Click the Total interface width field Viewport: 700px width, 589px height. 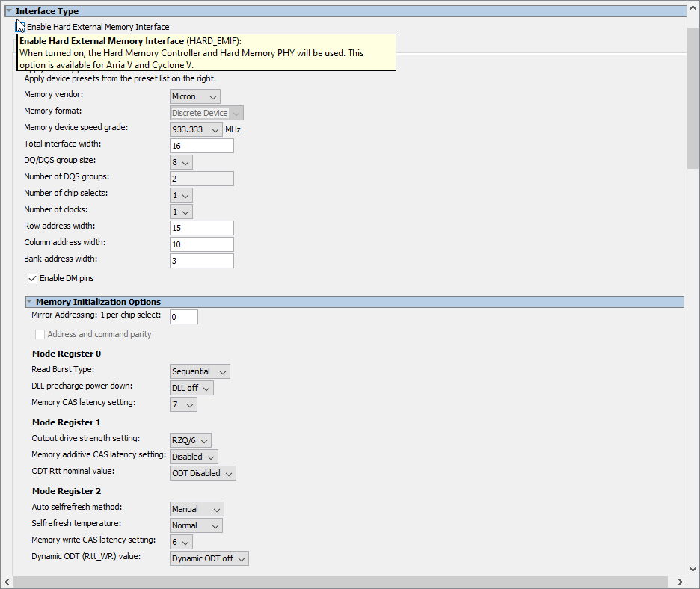coord(202,146)
